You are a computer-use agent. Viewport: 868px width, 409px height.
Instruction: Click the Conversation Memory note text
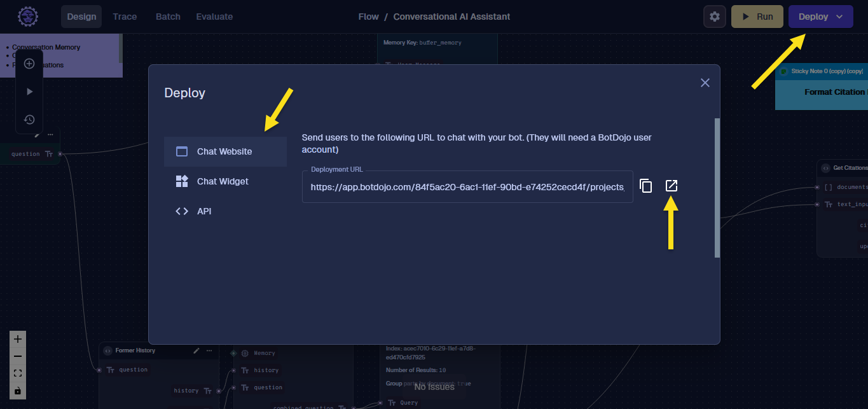click(46, 47)
